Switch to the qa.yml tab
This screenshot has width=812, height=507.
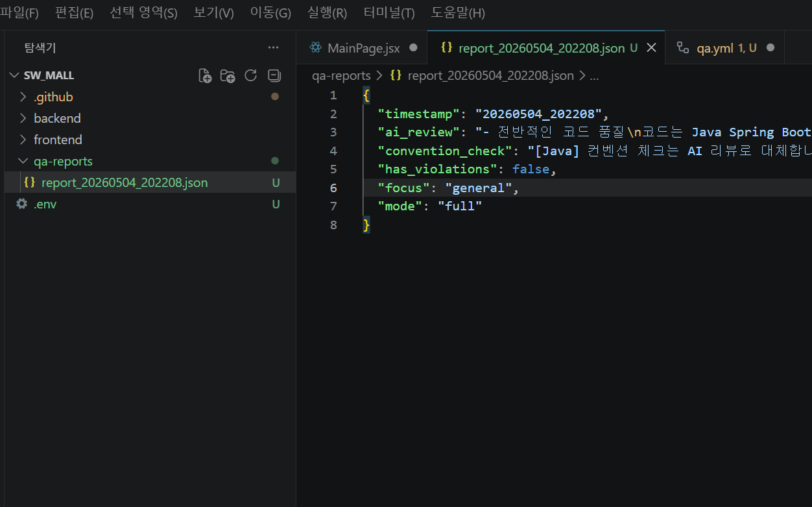(x=725, y=47)
